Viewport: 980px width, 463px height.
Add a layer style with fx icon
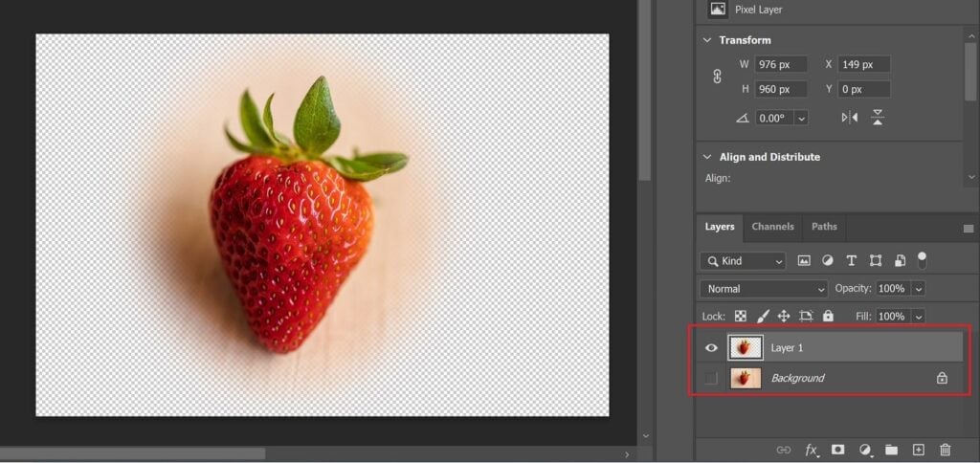tap(812, 450)
